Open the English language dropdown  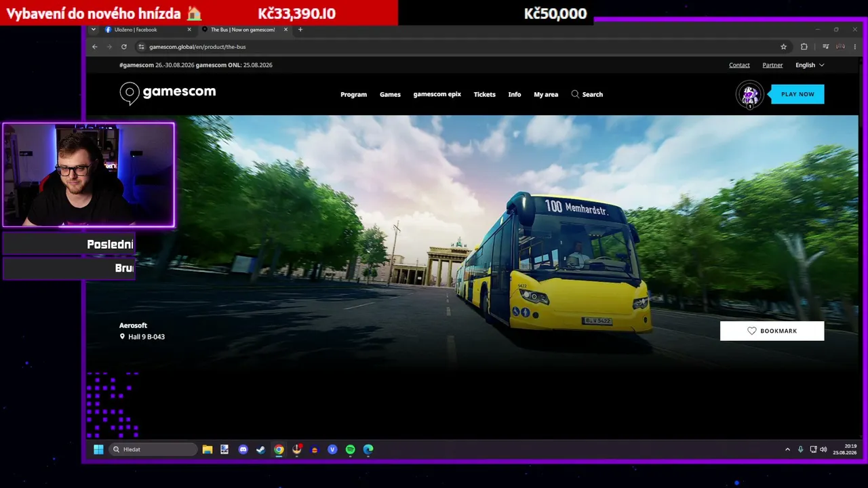tap(810, 65)
